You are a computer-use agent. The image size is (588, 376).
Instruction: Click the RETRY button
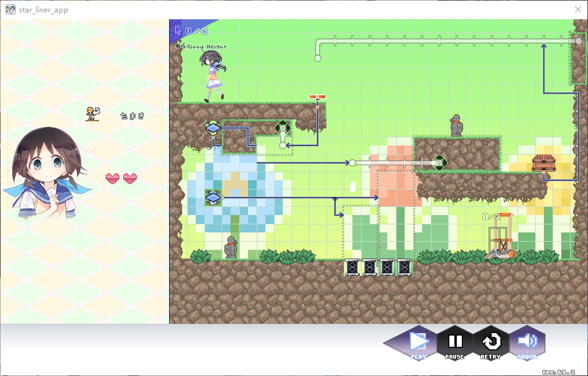tap(491, 343)
